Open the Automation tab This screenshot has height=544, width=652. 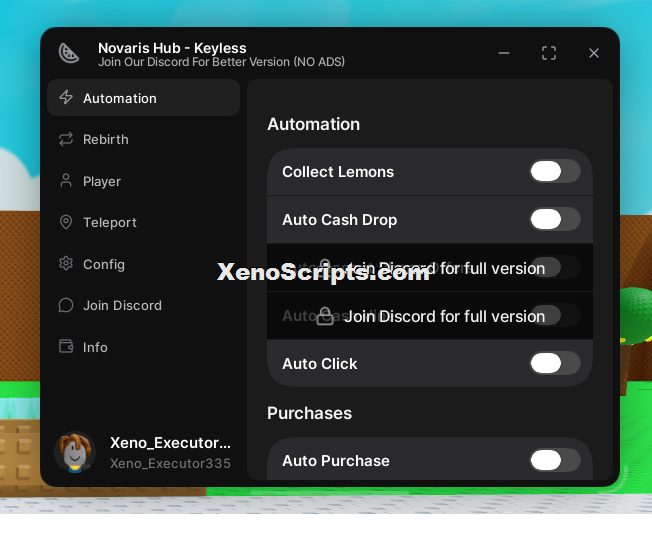(x=143, y=98)
